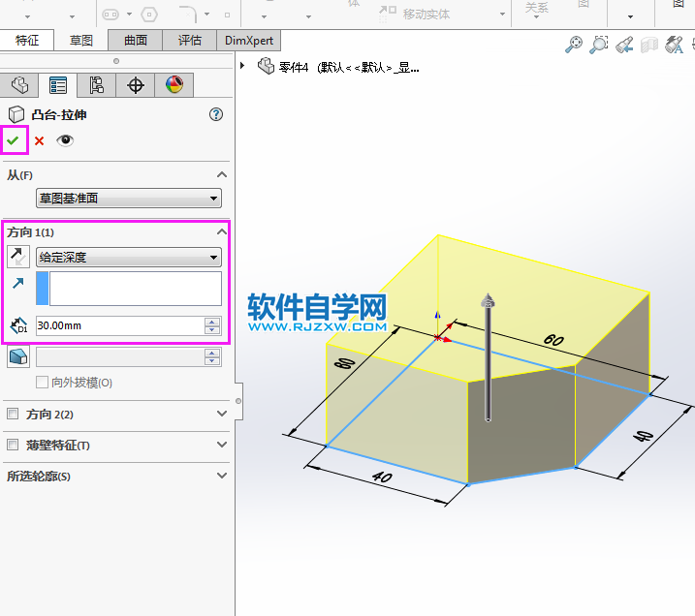
Task: Open slot tool dropdown arrow
Action: tap(130, 15)
